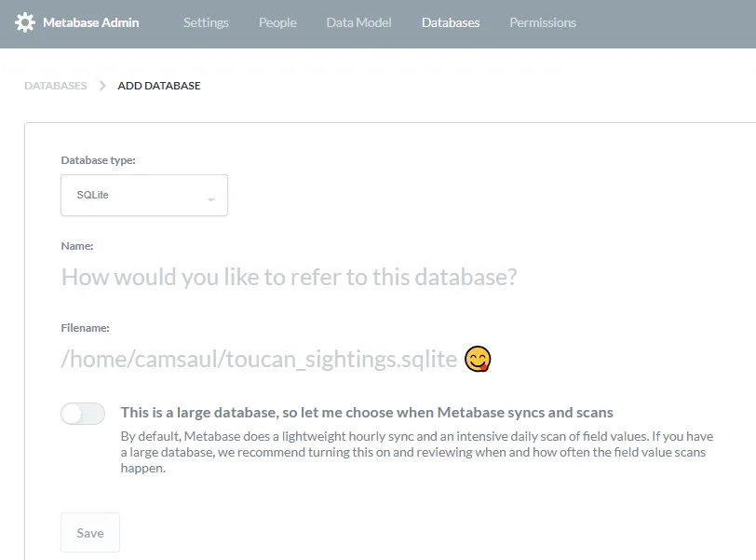Navigate back via the DATABASES breadcrumb link
Image resolution: width=756 pixels, height=560 pixels.
(55, 86)
